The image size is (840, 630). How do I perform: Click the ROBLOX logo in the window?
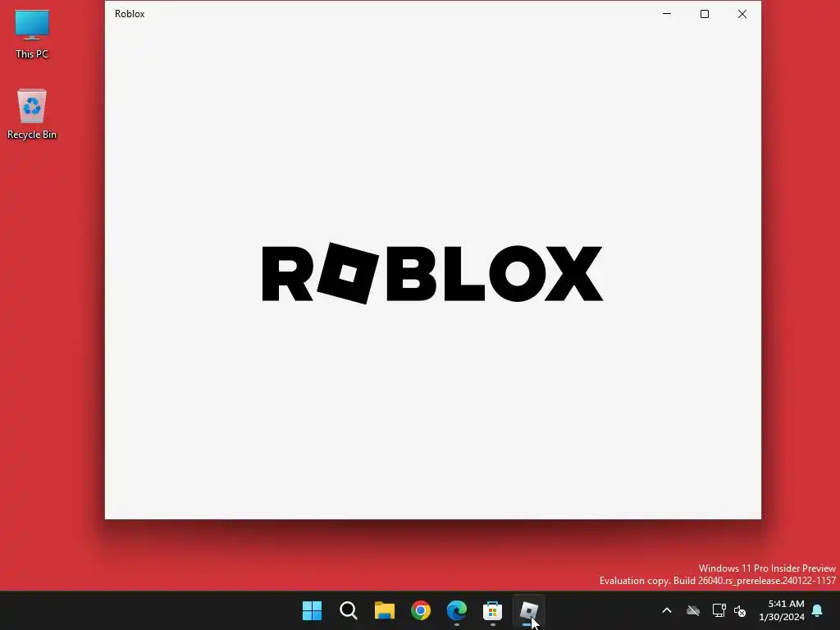432,273
